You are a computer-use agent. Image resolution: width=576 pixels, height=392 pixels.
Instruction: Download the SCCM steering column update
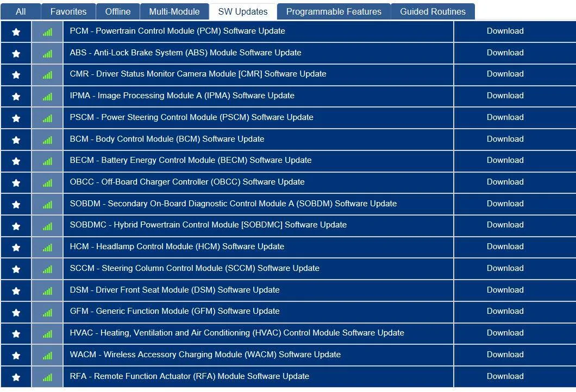pyautogui.click(x=505, y=268)
